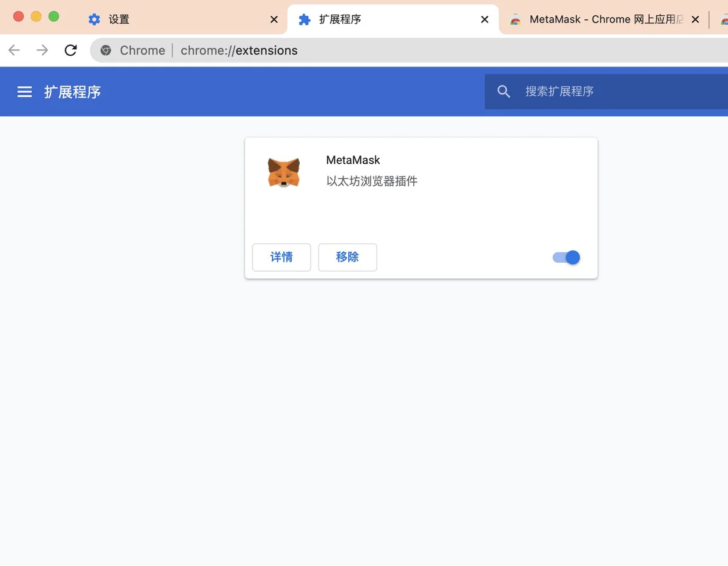Click the red close window button
728x566 pixels.
pos(18,16)
